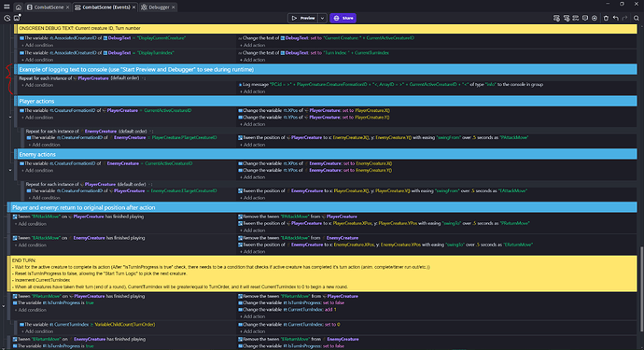
Task: Click EnemyCreature.ETargetCreatureID condition value
Action: (x=184, y=191)
